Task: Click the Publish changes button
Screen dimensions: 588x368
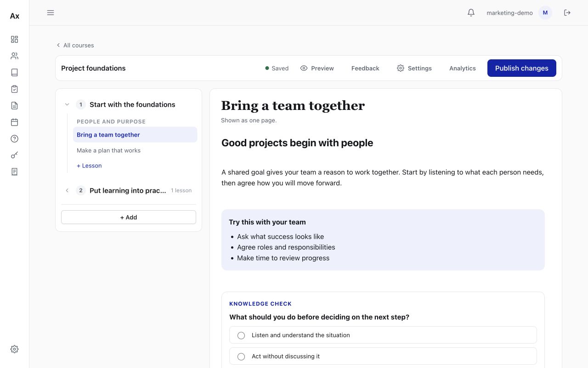Action: [522, 68]
